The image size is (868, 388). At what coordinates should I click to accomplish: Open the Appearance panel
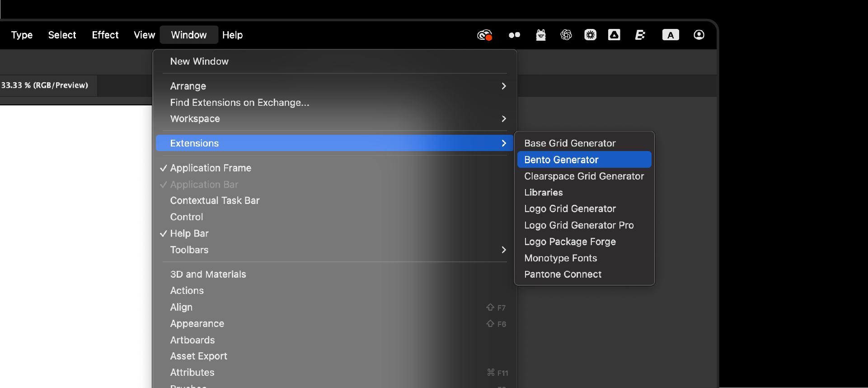(334, 323)
